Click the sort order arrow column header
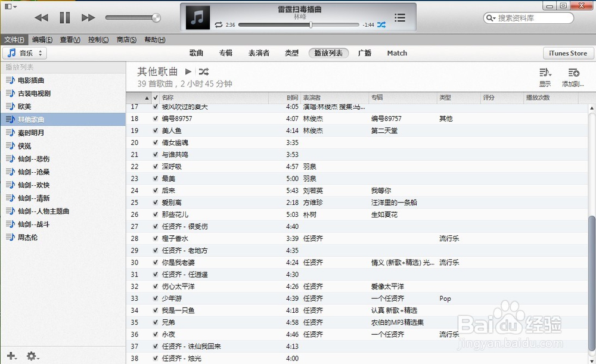 pos(139,98)
